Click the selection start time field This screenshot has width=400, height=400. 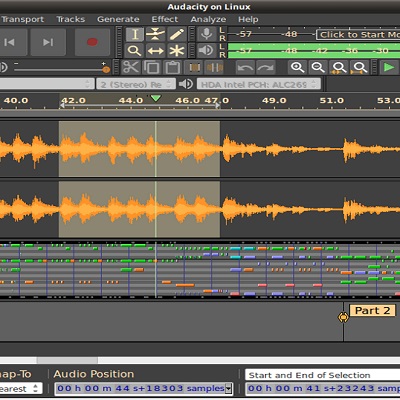[x=323, y=389]
